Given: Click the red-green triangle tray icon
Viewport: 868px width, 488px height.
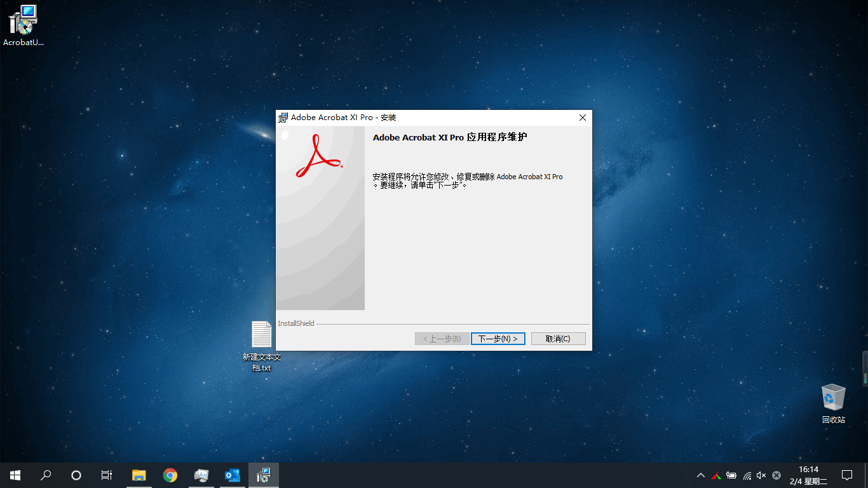Looking at the screenshot, I should click(x=716, y=475).
